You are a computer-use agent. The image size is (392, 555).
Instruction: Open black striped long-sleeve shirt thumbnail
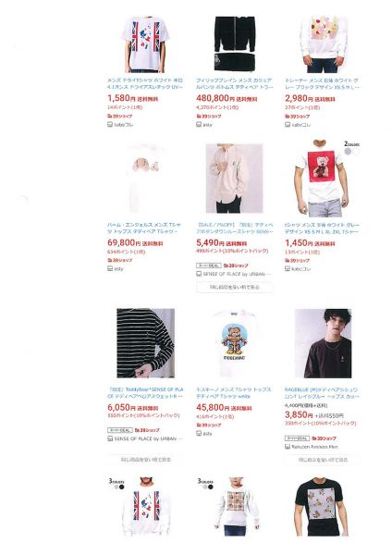(x=145, y=343)
